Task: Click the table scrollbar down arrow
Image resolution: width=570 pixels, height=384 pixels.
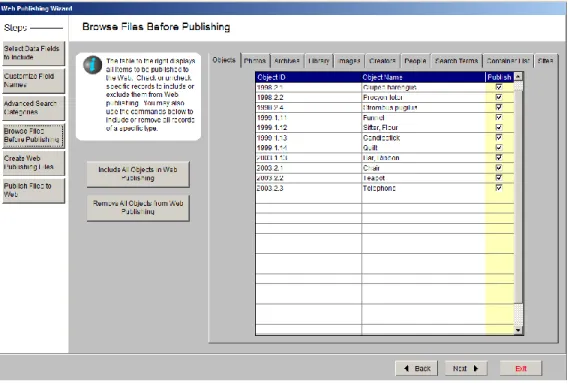Action: pos(518,330)
